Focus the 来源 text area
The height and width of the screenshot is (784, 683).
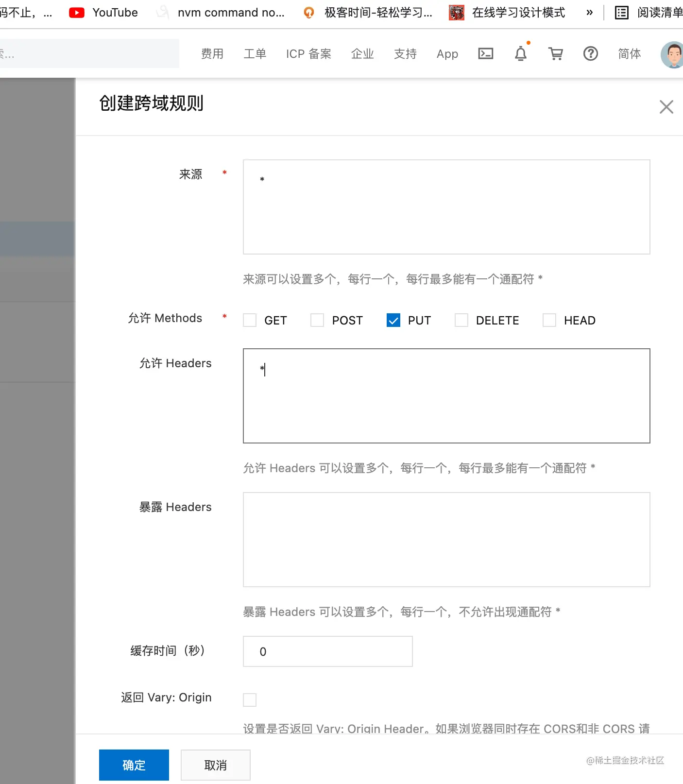tap(446, 207)
